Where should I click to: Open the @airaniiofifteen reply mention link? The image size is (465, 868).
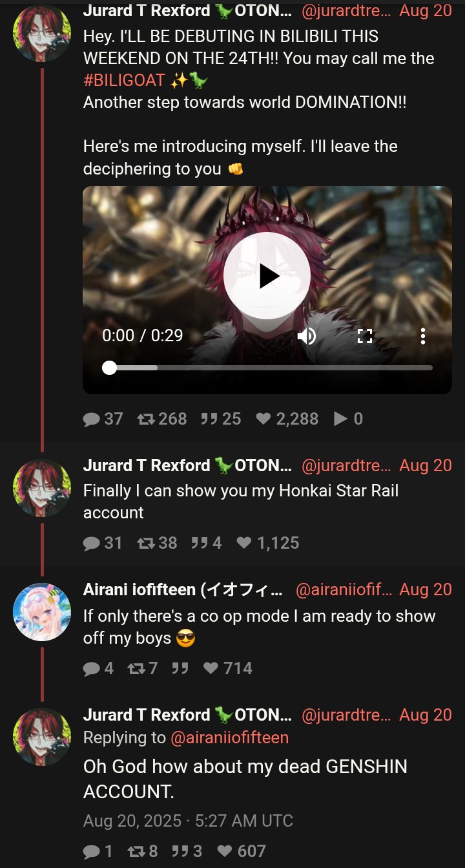click(229, 737)
